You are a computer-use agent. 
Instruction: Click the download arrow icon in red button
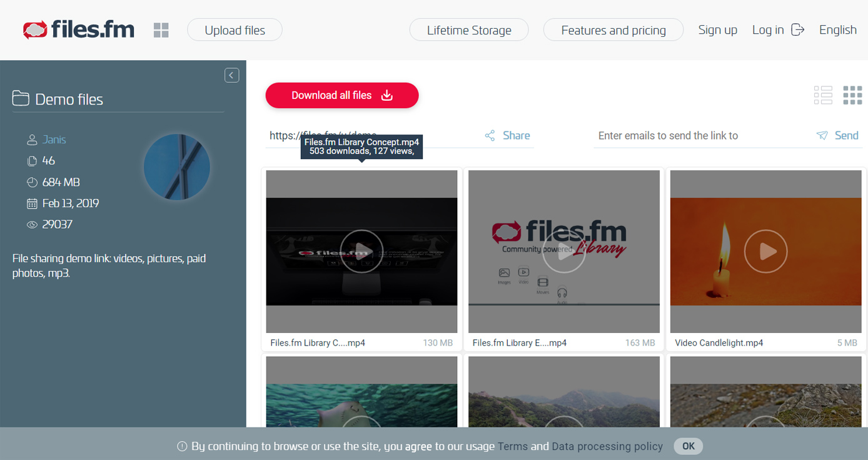(387, 95)
